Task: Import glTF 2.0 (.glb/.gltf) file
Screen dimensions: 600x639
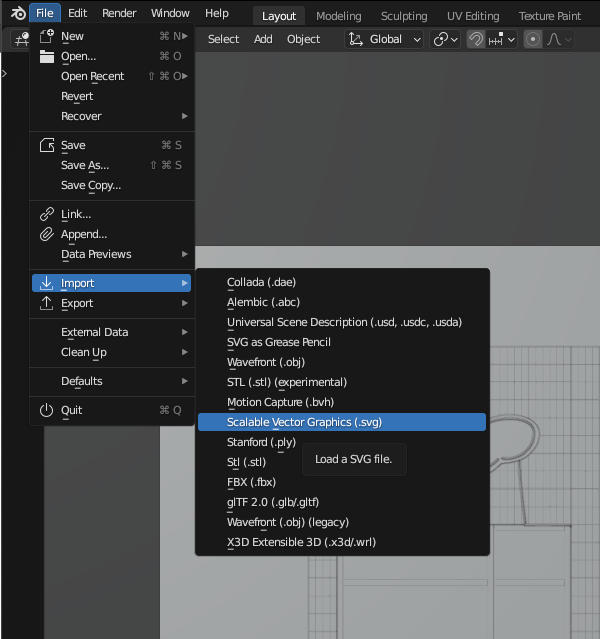Action: [342, 502]
